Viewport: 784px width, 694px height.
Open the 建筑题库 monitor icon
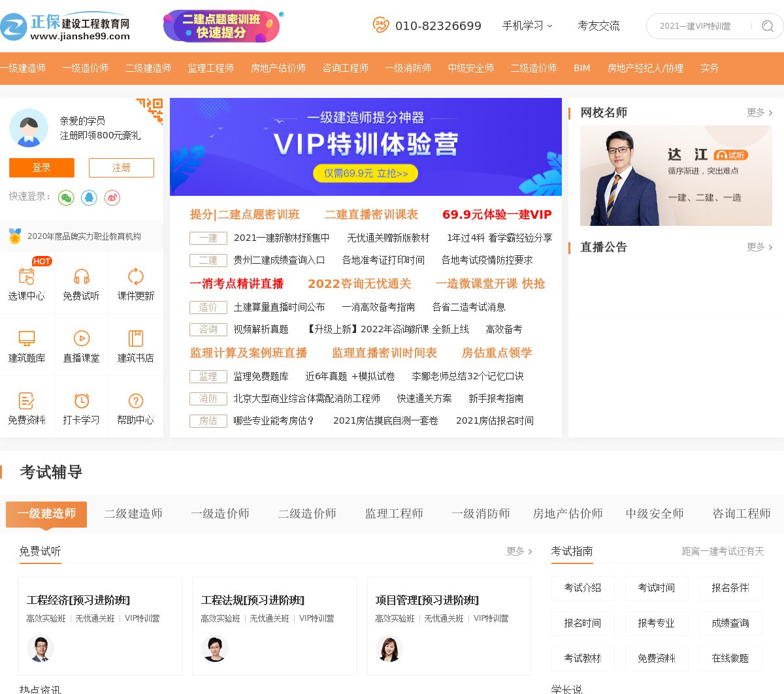pos(27,338)
